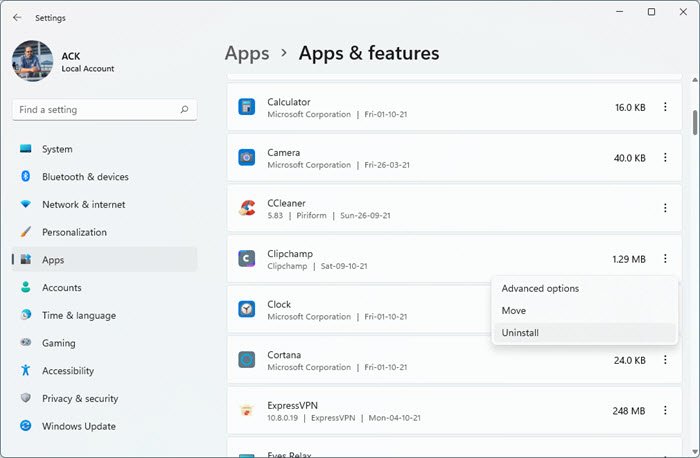Open the CCleaner app icon entry
The image size is (700, 458).
coord(247,208)
